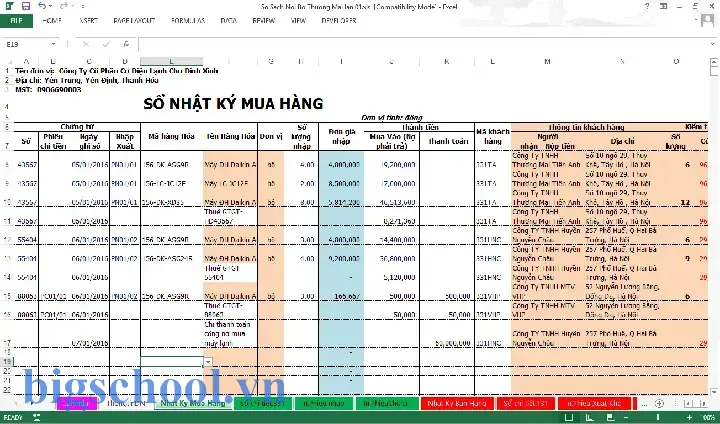
Task: Click the Enter checkmark formula bar icon
Action: pos(107,44)
